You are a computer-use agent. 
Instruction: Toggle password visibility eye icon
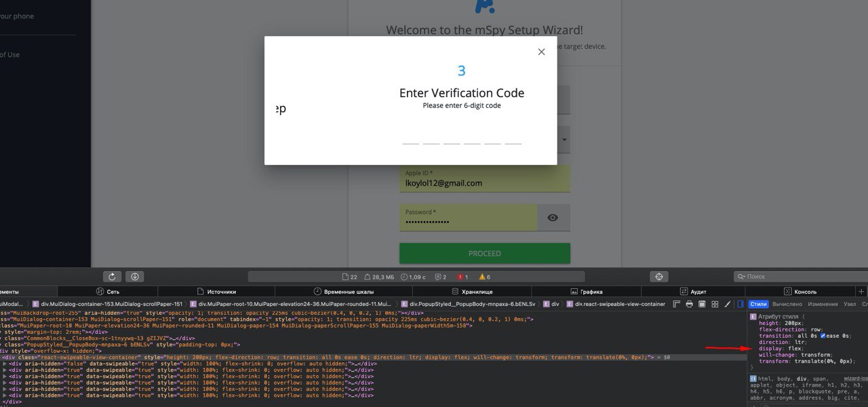click(x=553, y=218)
